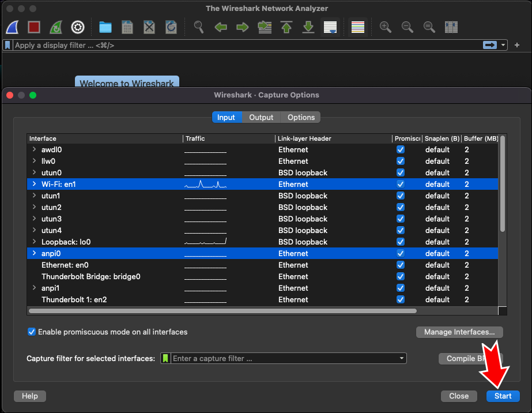
Task: Click the red stop capture icon
Action: (34, 27)
